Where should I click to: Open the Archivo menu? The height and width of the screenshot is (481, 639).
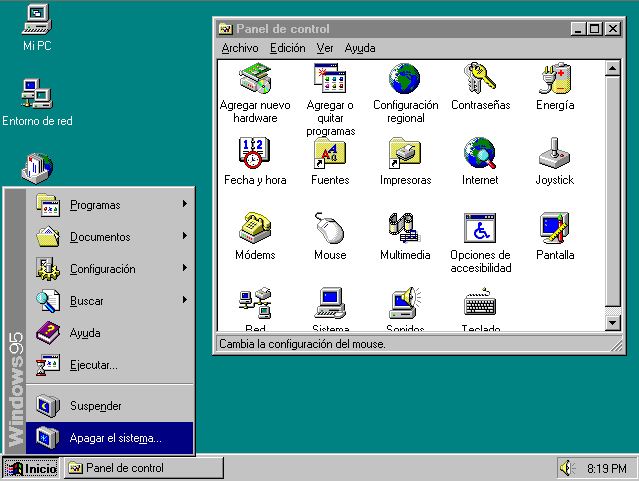pyautogui.click(x=240, y=48)
